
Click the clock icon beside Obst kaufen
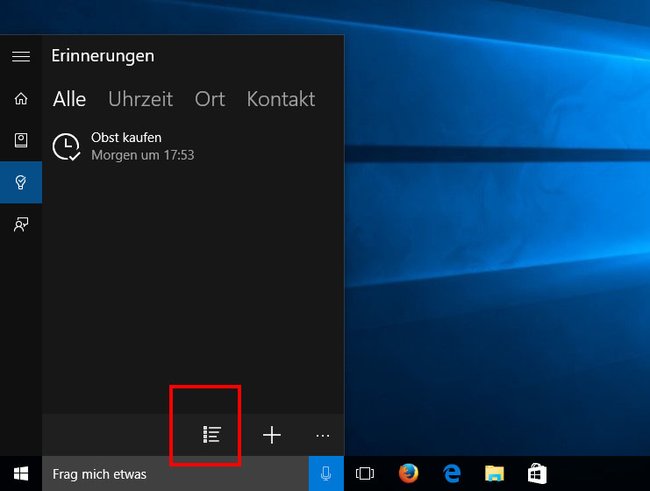[x=66, y=146]
